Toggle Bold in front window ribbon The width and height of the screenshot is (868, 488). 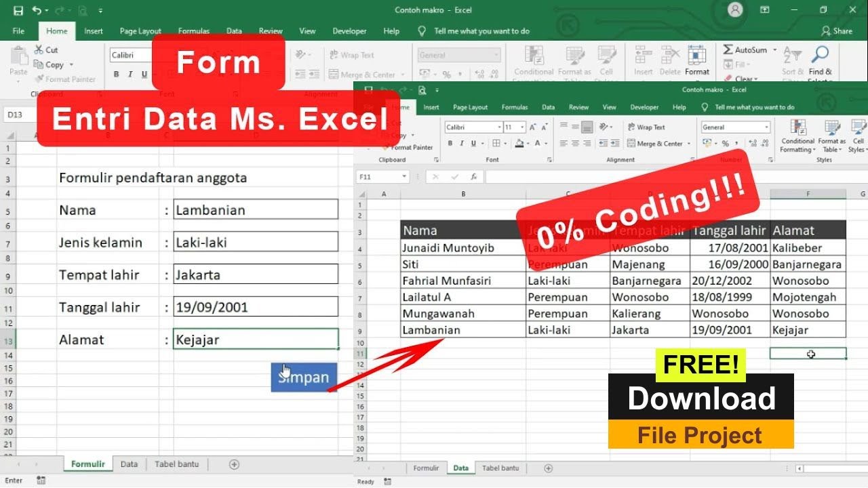(x=450, y=144)
